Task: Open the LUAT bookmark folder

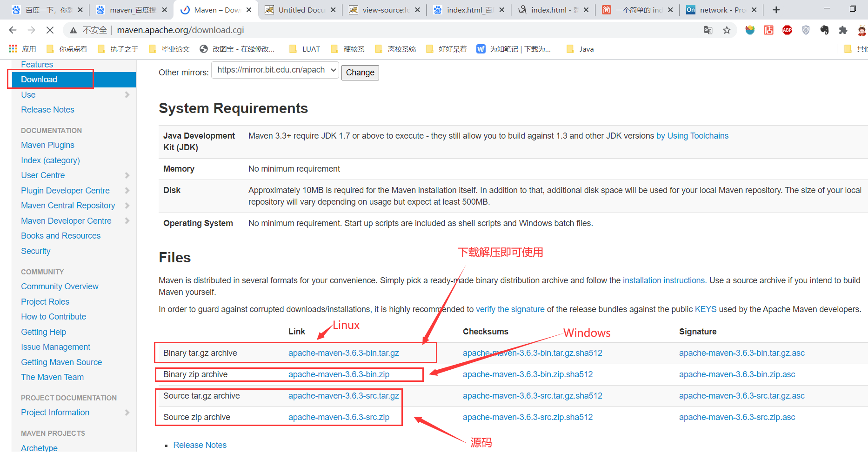Action: click(305, 49)
